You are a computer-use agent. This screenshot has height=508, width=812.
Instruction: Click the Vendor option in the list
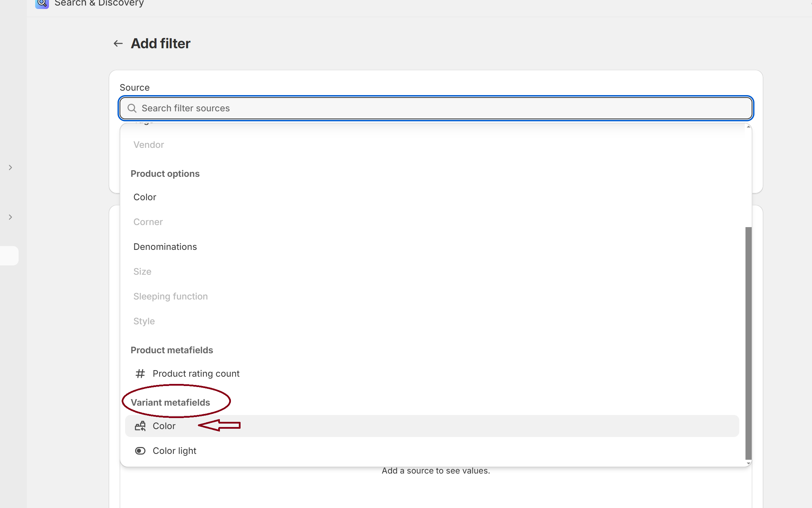coord(149,144)
